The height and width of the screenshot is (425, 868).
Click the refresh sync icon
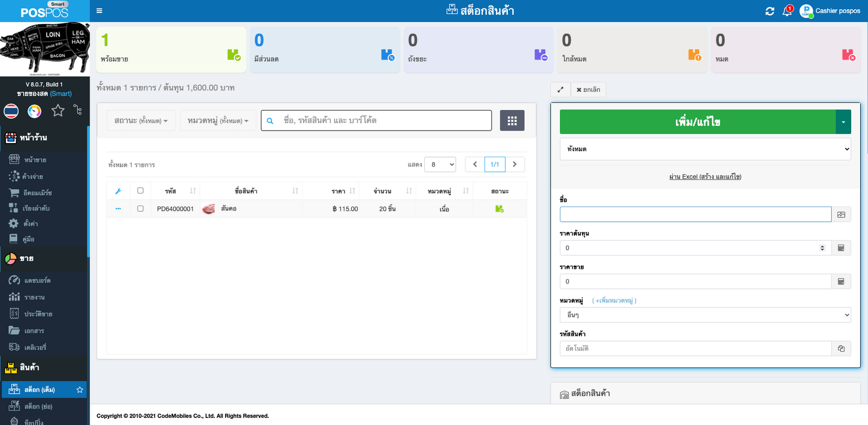769,11
